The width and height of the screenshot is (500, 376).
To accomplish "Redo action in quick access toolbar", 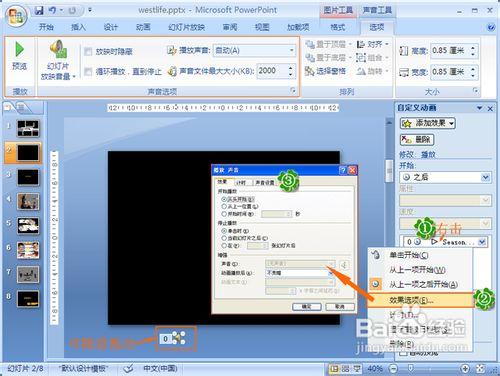I will pyautogui.click(x=72, y=11).
